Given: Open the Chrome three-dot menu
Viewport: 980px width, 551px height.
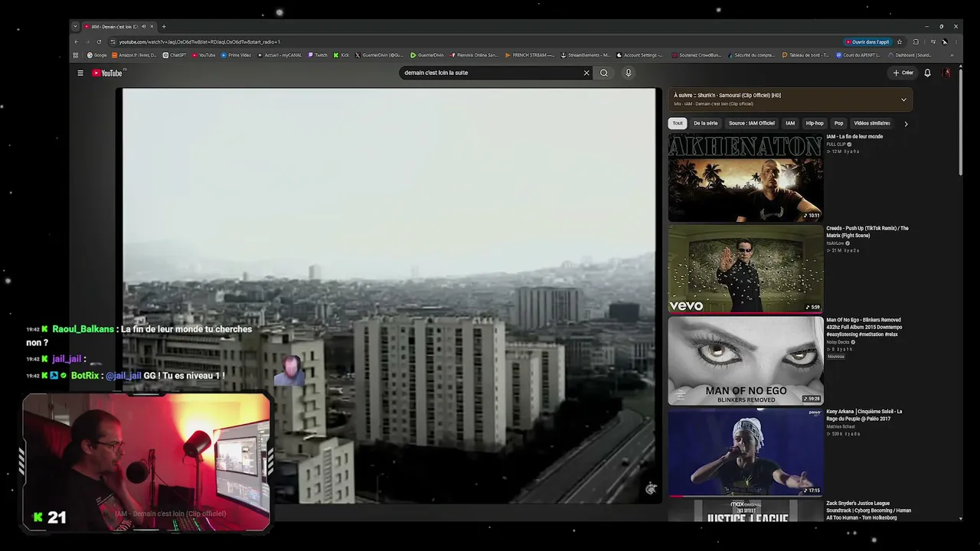Looking at the screenshot, I should click(955, 42).
